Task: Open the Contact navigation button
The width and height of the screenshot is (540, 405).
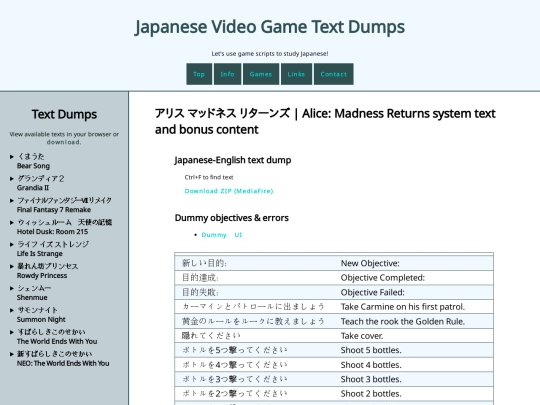Action: [x=333, y=74]
